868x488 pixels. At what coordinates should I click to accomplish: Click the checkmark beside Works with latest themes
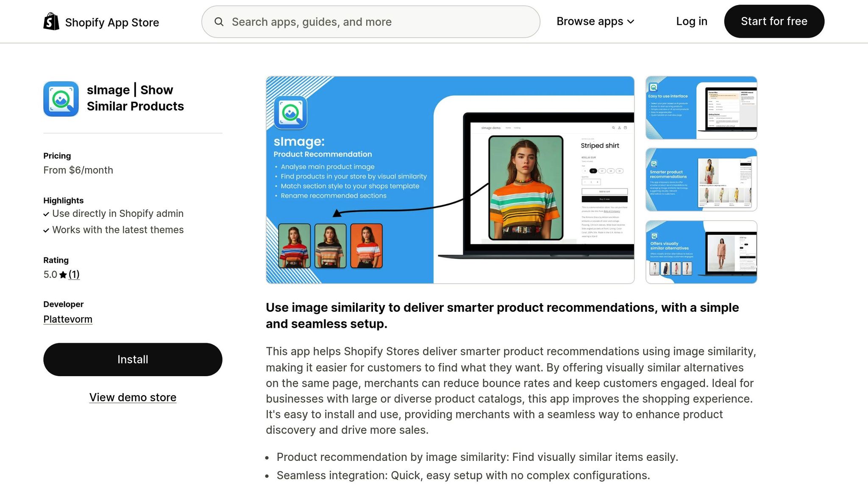46,230
